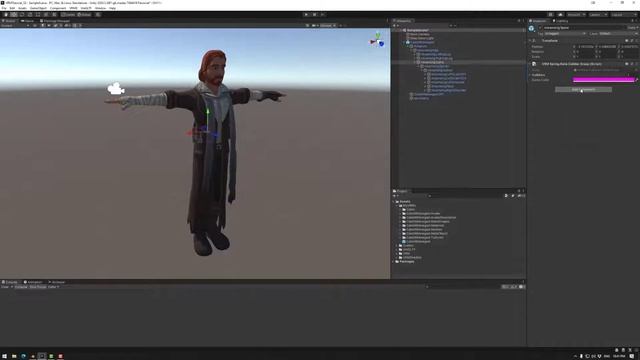Click the Unity taskbar icon
The image size is (640, 360).
click(42, 356)
